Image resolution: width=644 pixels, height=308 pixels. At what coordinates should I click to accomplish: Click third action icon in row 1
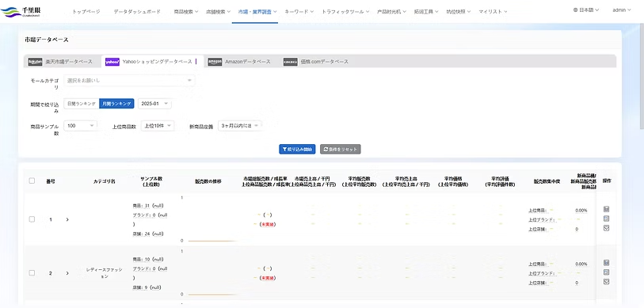[x=606, y=228]
